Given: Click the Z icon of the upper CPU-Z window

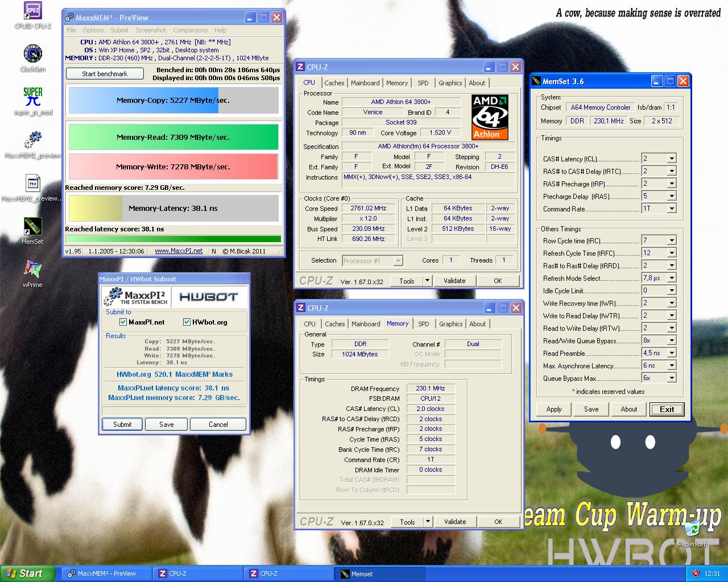Looking at the screenshot, I should 300,66.
